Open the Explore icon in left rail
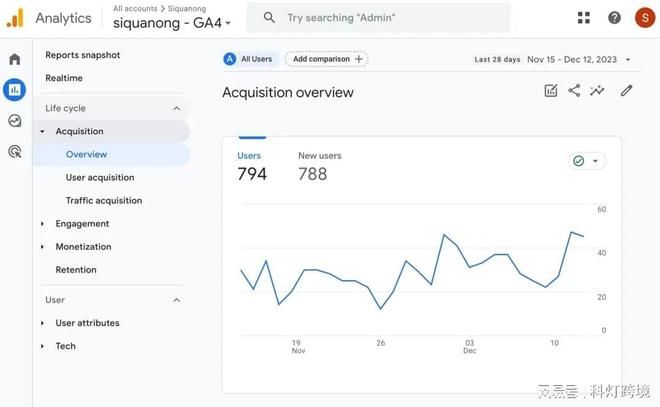 click(x=14, y=121)
